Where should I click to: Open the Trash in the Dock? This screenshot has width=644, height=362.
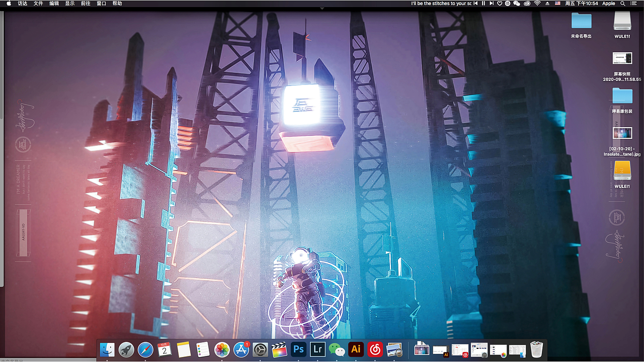[537, 349]
